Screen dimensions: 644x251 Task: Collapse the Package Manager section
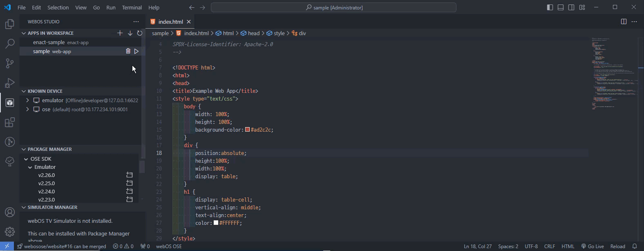click(24, 149)
